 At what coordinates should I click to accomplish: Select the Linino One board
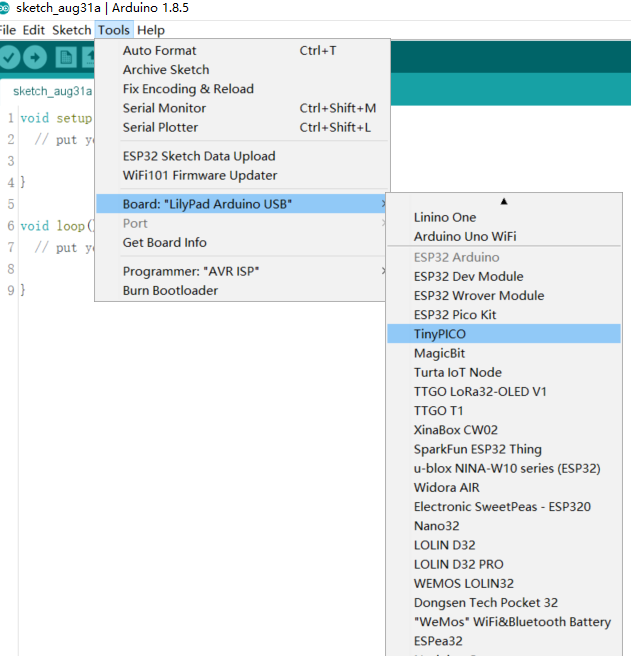pyautogui.click(x=504, y=218)
